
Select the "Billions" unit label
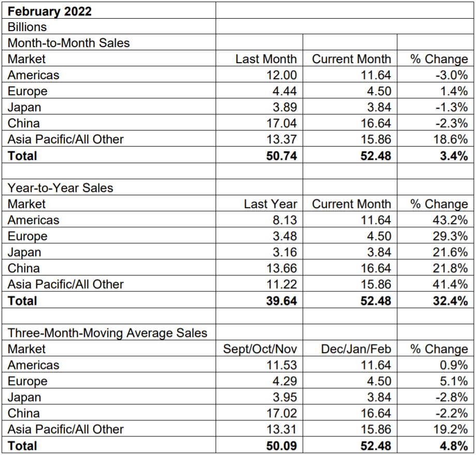(27, 27)
